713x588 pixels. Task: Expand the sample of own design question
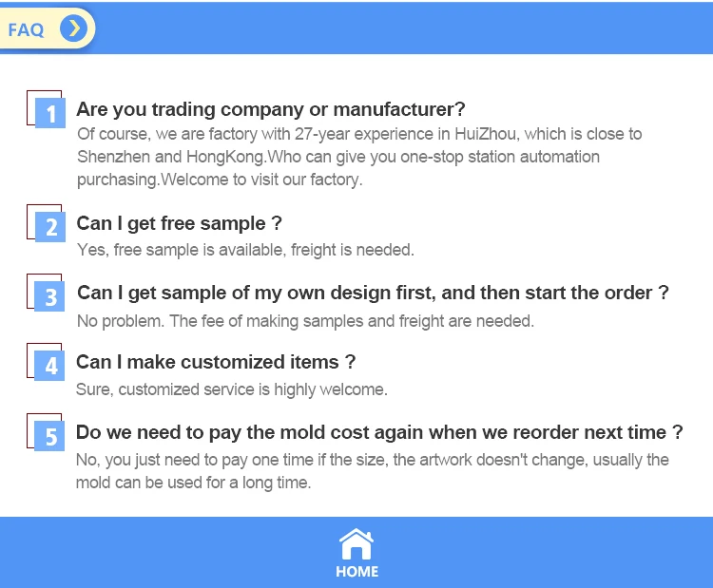(373, 293)
